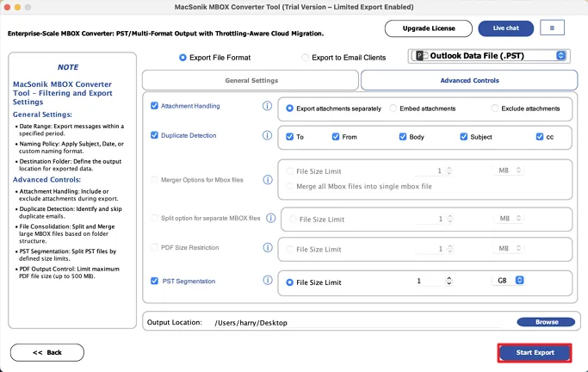Open Live chat support
Image resolution: width=588 pixels, height=372 pixels.
click(x=506, y=28)
